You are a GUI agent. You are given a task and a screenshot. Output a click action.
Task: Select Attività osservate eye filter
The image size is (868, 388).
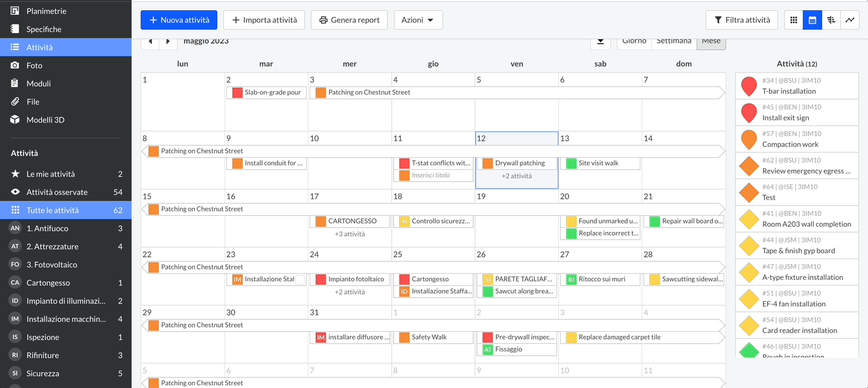(x=66, y=192)
